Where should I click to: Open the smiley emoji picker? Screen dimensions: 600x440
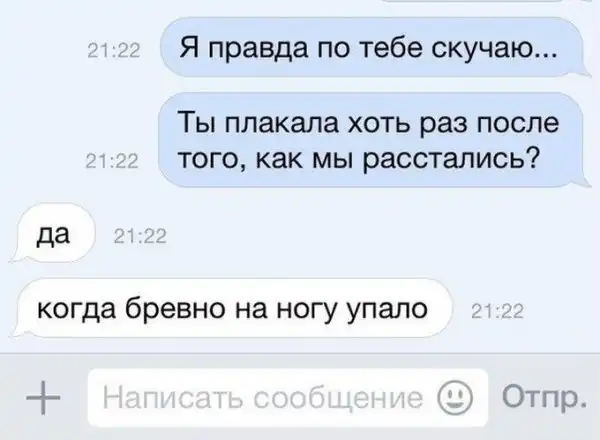pos(455,398)
